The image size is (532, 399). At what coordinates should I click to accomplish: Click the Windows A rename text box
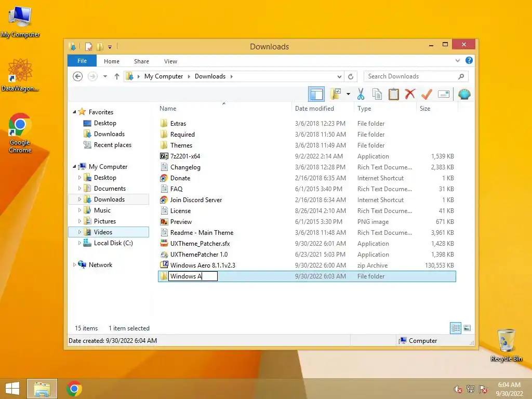point(193,276)
